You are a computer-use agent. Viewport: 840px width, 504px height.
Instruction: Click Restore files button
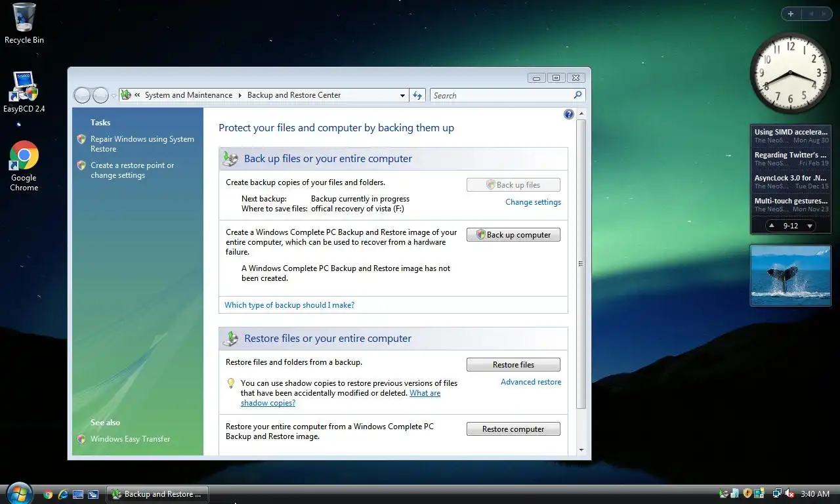pyautogui.click(x=513, y=365)
